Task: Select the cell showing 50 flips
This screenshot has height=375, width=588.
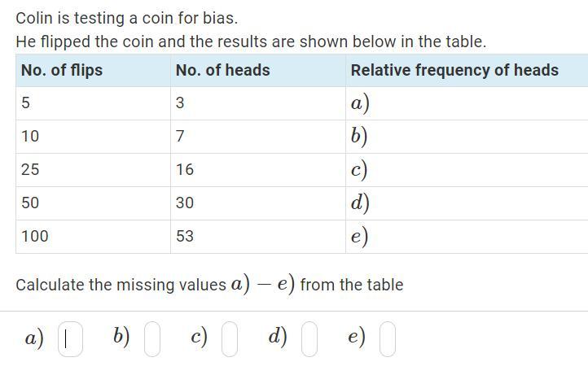Action: (30, 203)
